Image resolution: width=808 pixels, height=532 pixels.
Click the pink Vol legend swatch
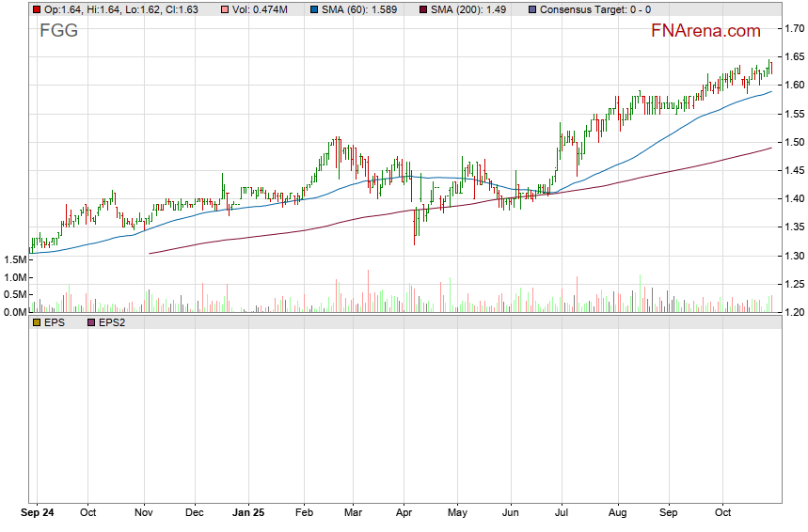pyautogui.click(x=225, y=9)
